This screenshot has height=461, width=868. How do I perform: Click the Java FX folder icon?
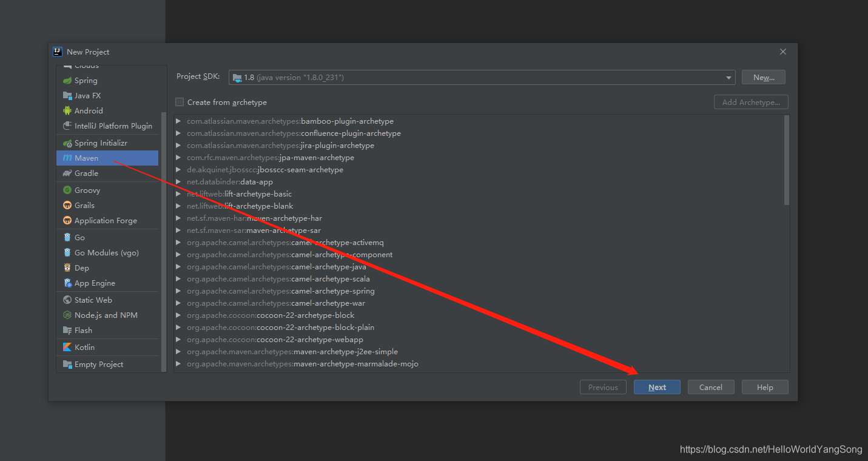pos(67,96)
